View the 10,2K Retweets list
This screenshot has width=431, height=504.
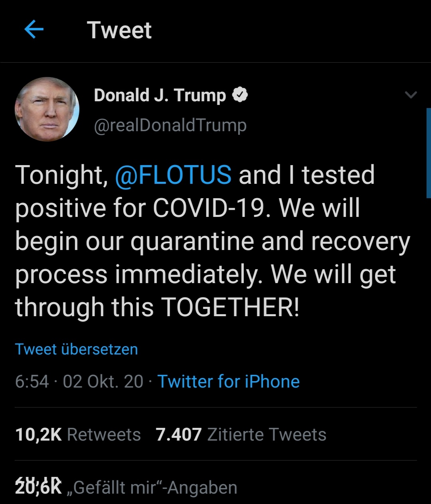coord(78,435)
